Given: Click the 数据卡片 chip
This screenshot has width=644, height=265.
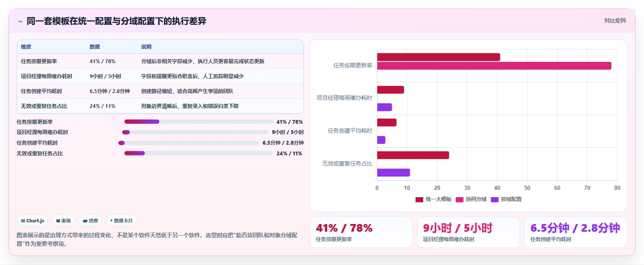Looking at the screenshot, I should click(121, 221).
